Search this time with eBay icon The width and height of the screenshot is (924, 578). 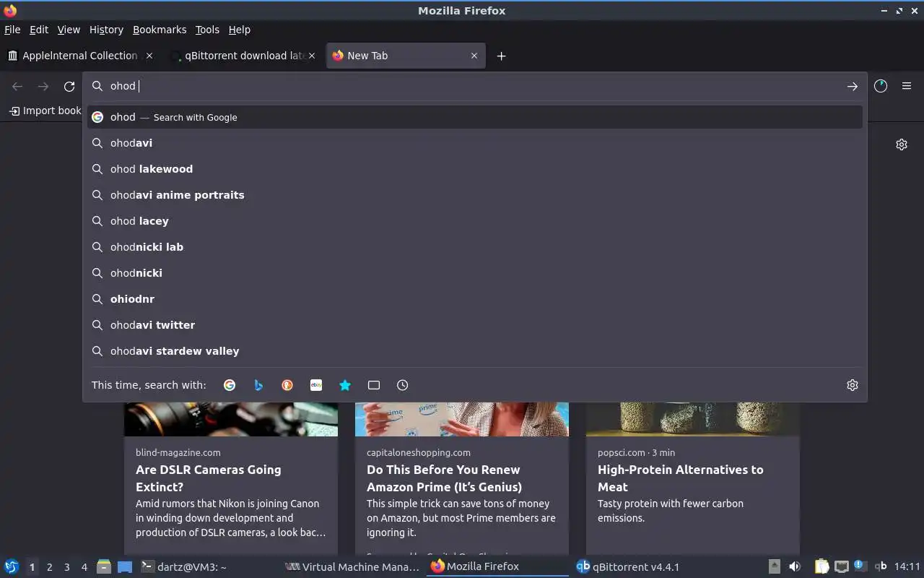pos(316,385)
